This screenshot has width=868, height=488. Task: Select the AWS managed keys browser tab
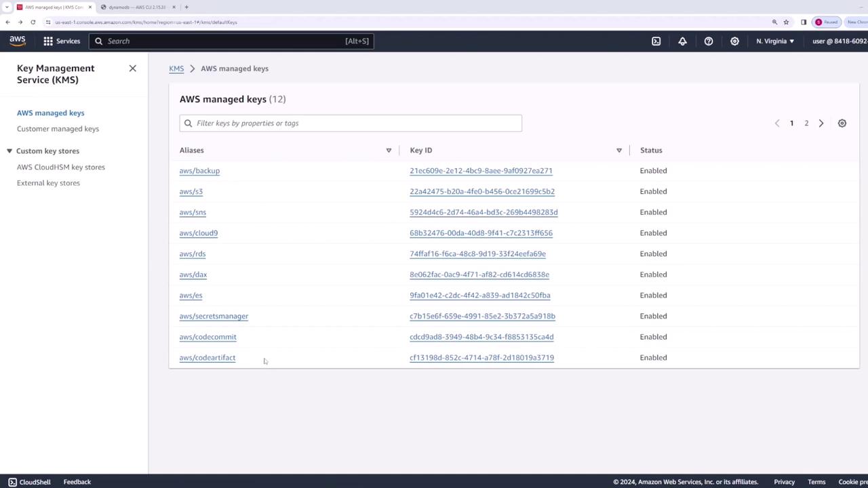(x=54, y=7)
